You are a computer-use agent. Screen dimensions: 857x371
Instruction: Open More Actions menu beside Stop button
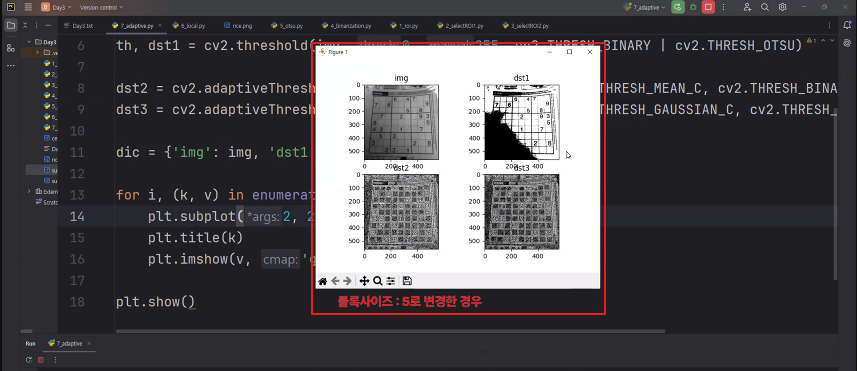tap(724, 7)
